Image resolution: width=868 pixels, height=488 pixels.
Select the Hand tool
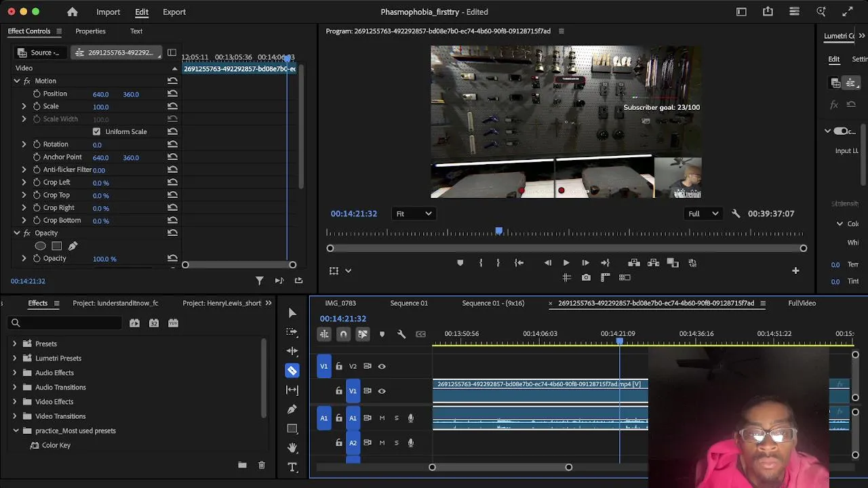(292, 448)
